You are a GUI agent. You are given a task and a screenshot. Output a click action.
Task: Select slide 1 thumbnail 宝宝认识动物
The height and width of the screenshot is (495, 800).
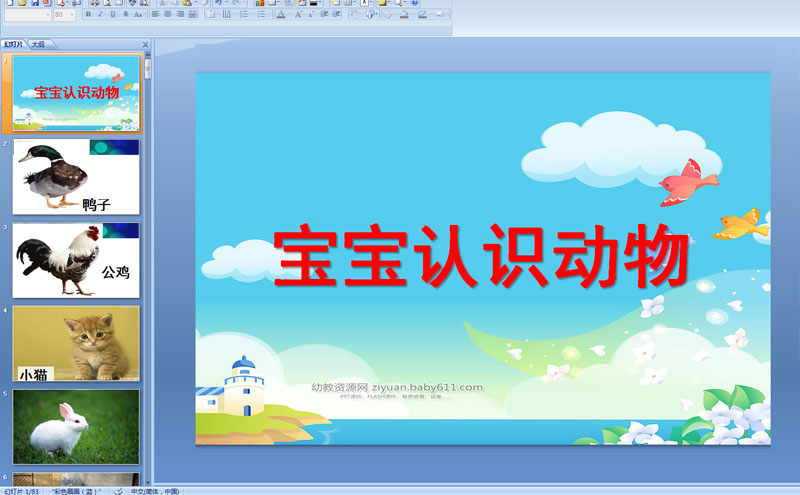coord(76,93)
